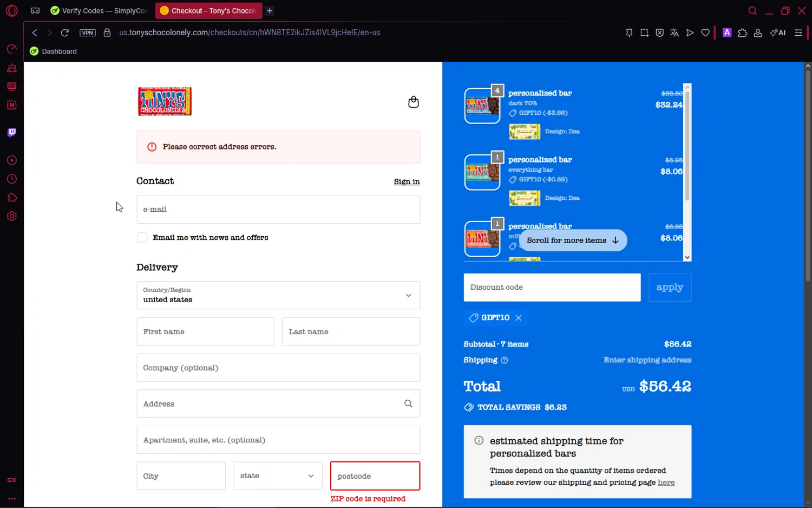Image resolution: width=812 pixels, height=508 pixels.
Task: Open a new browser tab
Action: coord(270,11)
